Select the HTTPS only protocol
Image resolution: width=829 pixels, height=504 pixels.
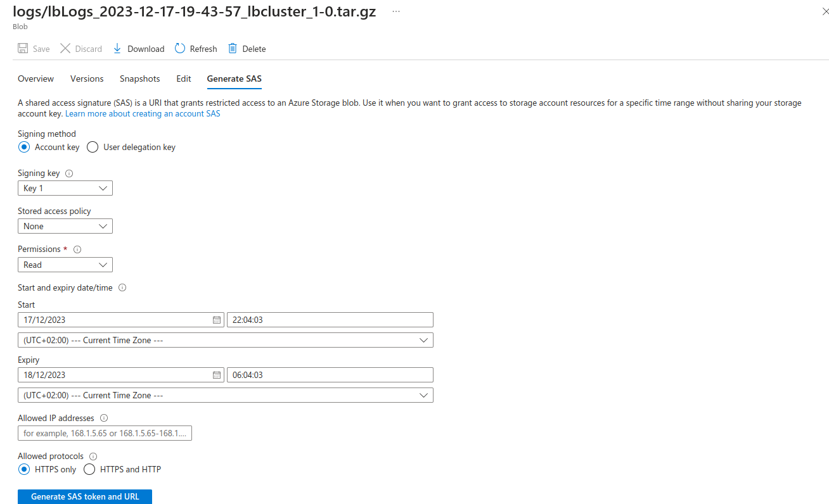point(24,469)
